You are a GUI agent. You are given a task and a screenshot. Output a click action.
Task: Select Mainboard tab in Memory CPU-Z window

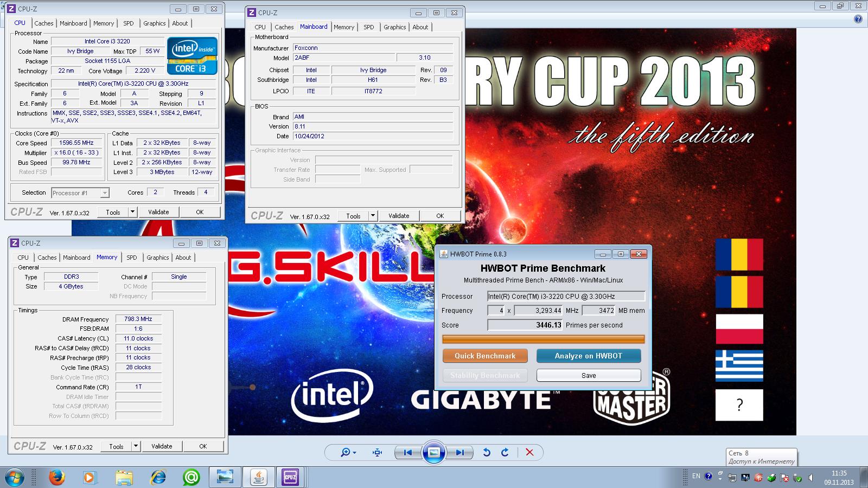click(x=76, y=258)
